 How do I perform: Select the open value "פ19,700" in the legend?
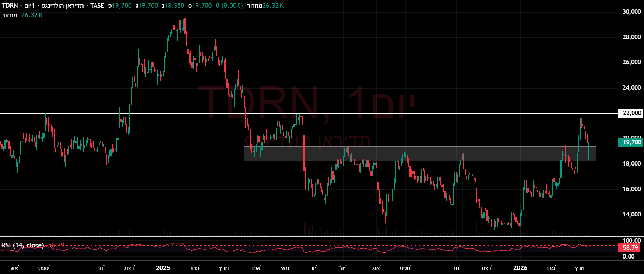point(120,6)
